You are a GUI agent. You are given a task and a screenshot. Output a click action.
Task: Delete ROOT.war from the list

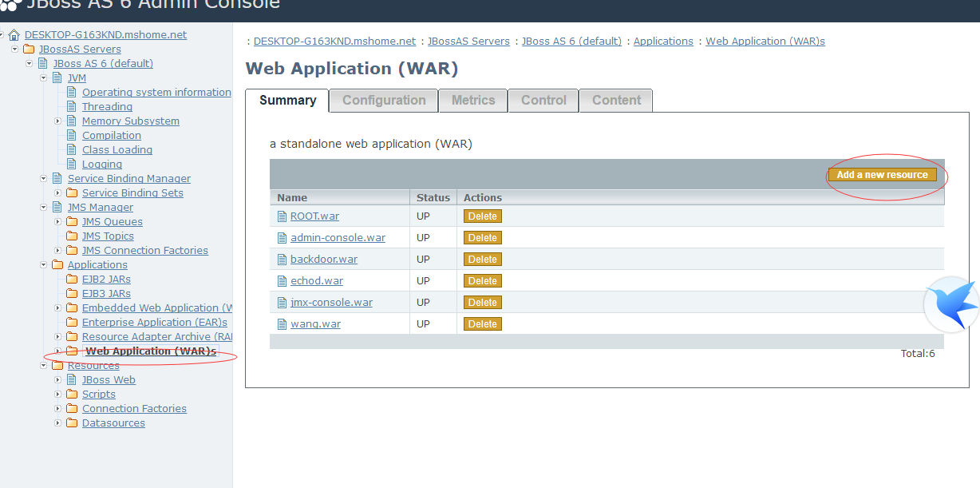click(x=482, y=216)
